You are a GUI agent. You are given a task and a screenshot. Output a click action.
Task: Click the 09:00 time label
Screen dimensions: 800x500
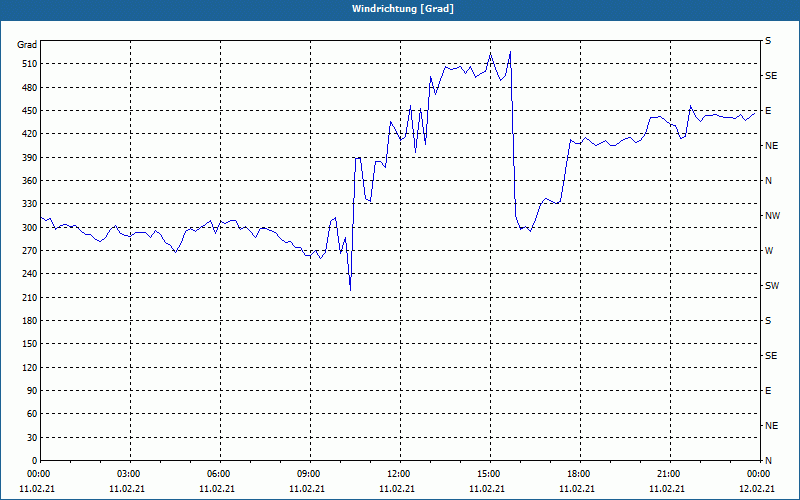pyautogui.click(x=307, y=474)
